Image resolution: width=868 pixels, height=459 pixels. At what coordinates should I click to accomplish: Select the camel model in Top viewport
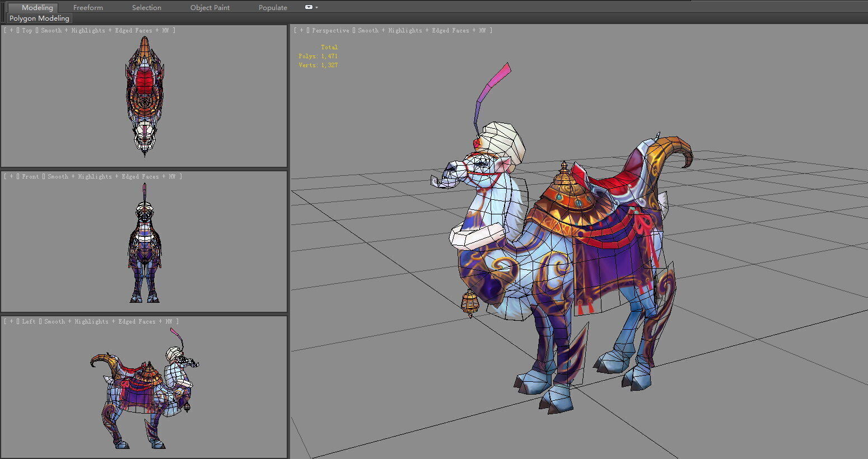click(144, 95)
